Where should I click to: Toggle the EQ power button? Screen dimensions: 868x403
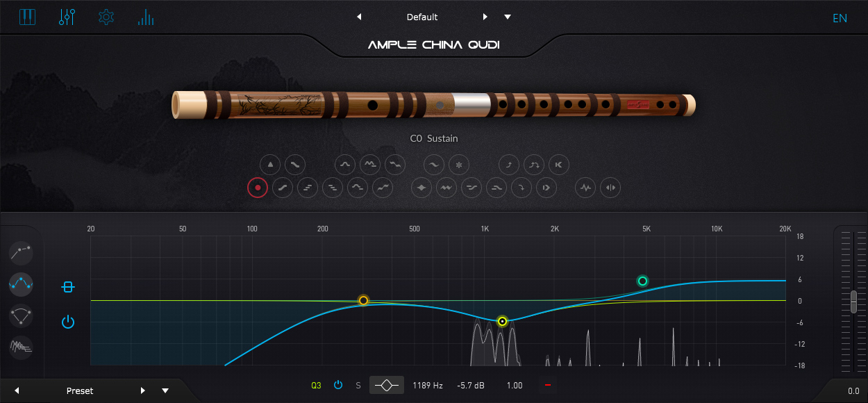click(x=67, y=322)
